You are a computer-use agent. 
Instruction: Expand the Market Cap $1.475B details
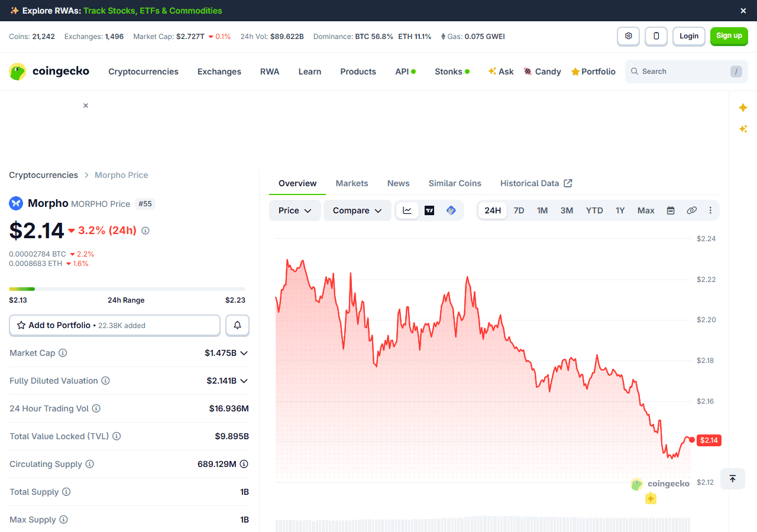pyautogui.click(x=244, y=353)
